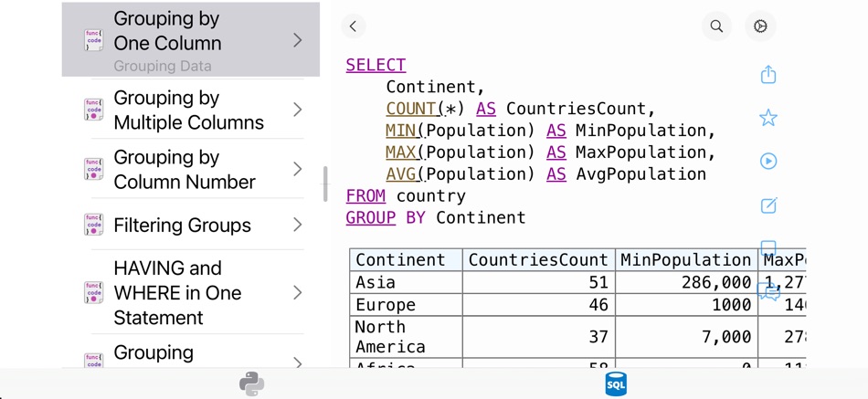868x399 pixels.
Task: Click code icon beside Grouping by Multiple Columns
Action: pyautogui.click(x=93, y=110)
